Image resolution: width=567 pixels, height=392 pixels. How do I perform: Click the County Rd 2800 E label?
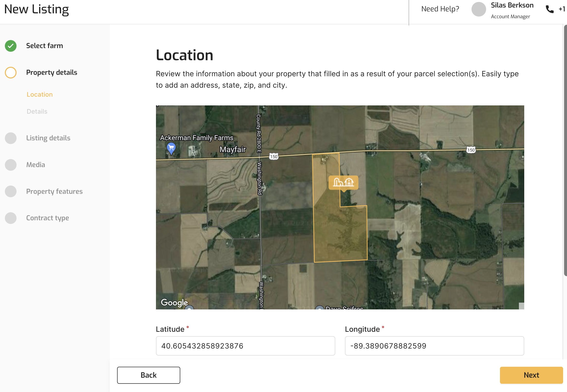coord(258,133)
